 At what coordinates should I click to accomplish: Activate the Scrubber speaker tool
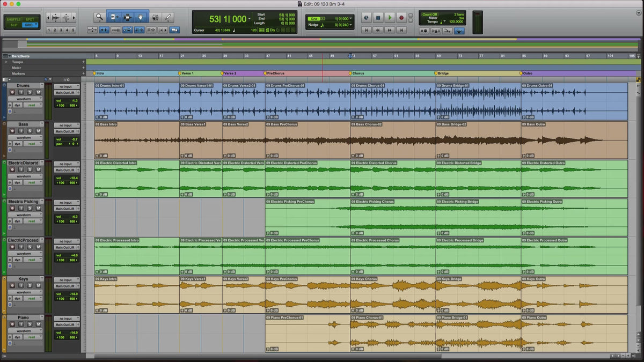click(x=155, y=17)
